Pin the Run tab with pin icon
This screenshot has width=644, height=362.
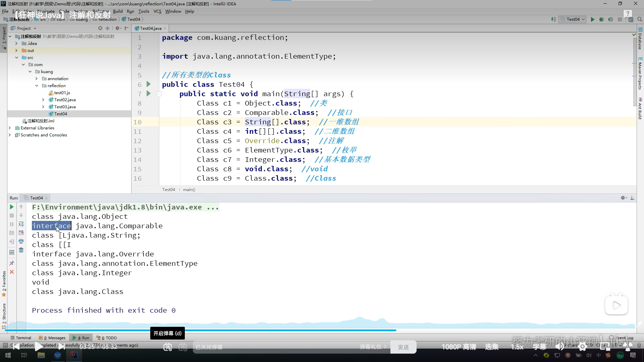tap(12, 263)
